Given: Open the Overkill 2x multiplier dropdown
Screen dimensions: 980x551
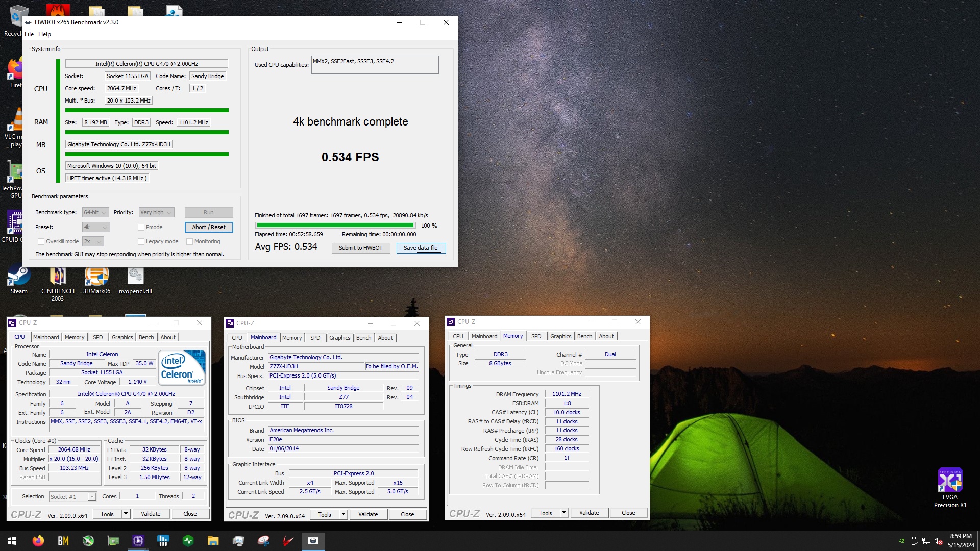Looking at the screenshot, I should (93, 242).
